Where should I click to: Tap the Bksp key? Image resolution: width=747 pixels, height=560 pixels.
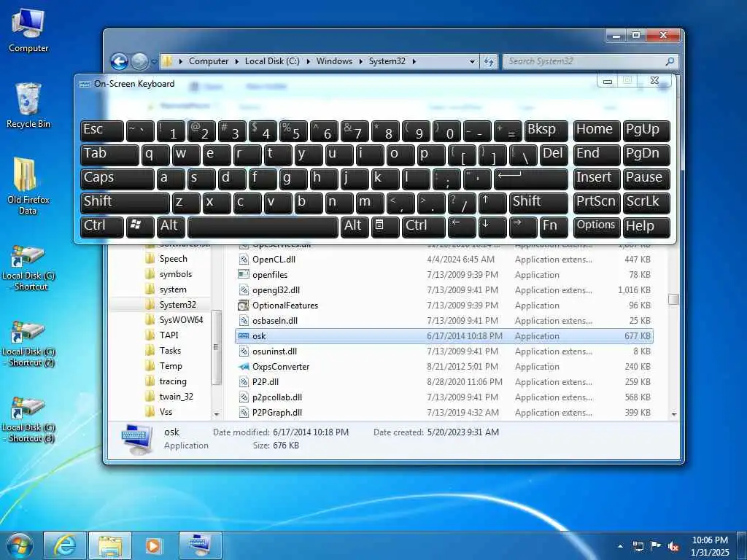546,131
